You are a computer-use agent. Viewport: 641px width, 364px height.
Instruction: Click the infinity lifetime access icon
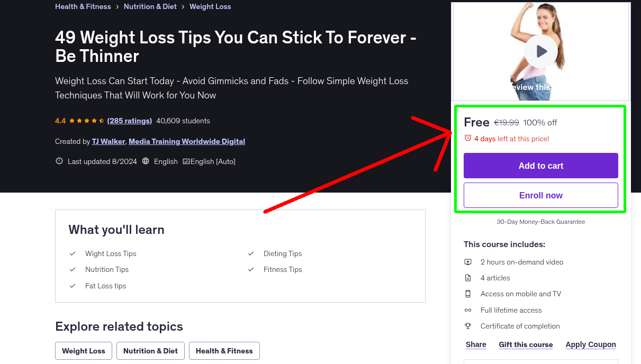tap(468, 310)
